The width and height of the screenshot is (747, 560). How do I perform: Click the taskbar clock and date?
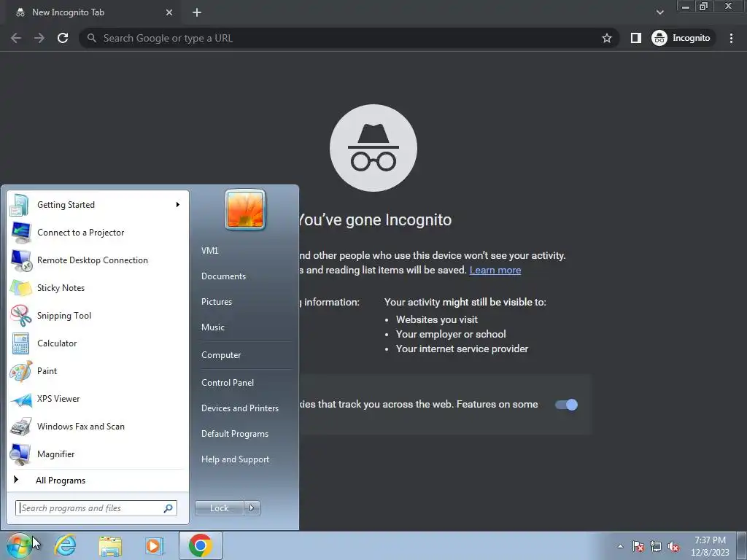[x=710, y=546]
